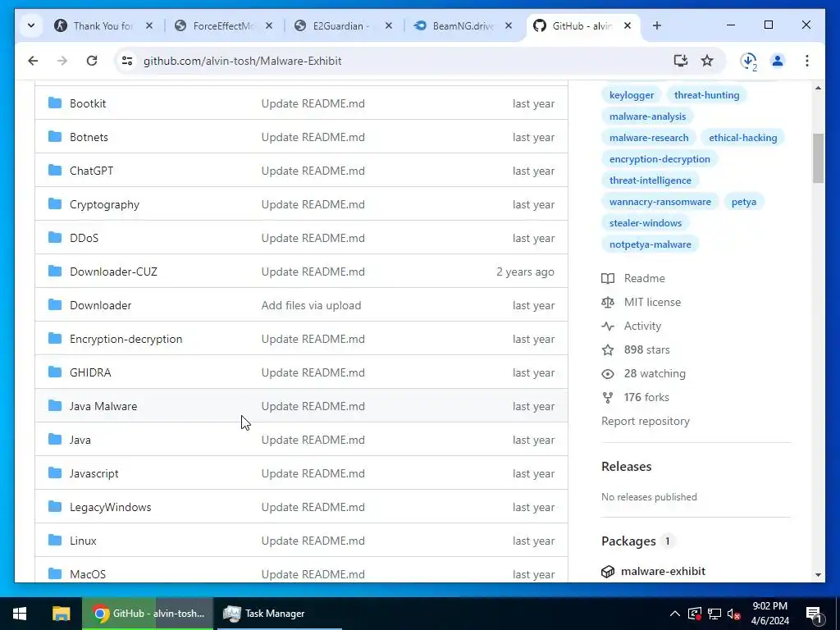Click the notpetya-malware topic tag
Image resolution: width=840 pixels, height=630 pixels.
click(651, 244)
